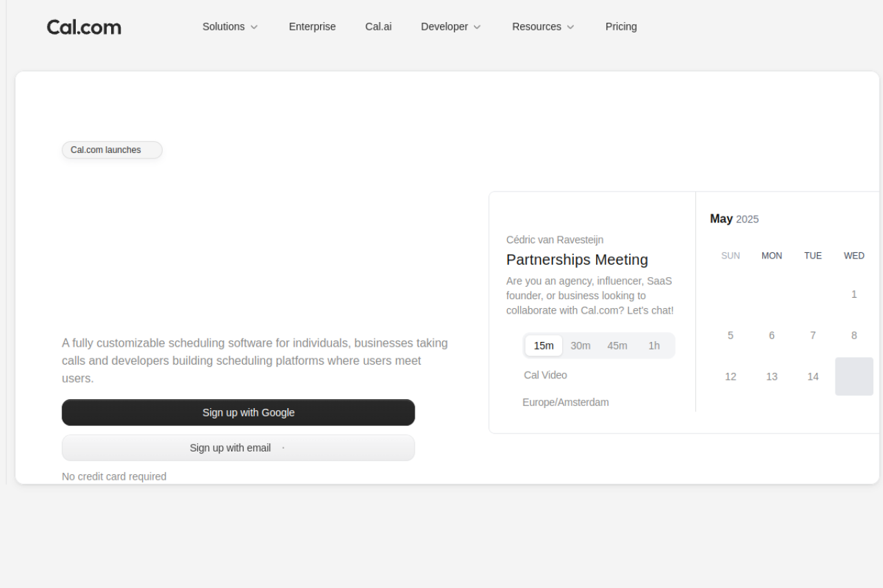
Task: Click the Partnerships Meeting title
Action: [577, 260]
